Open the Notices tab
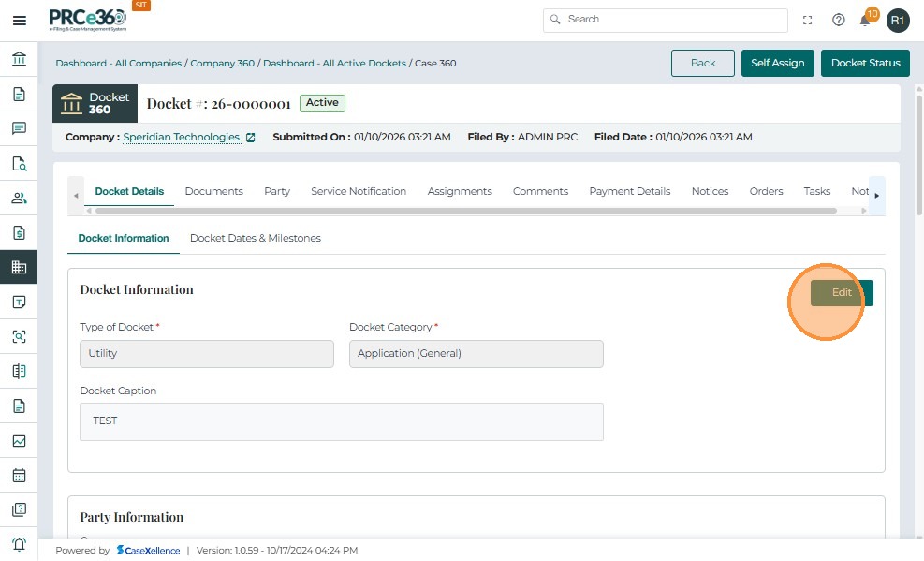 tap(711, 191)
